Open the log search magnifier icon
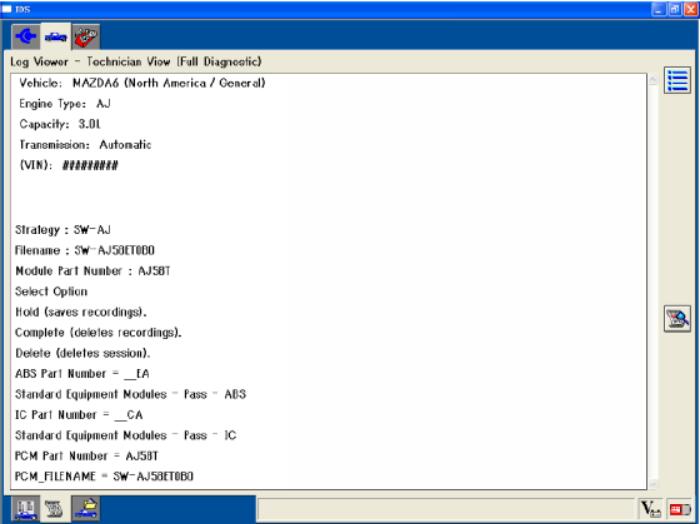 coord(677,318)
